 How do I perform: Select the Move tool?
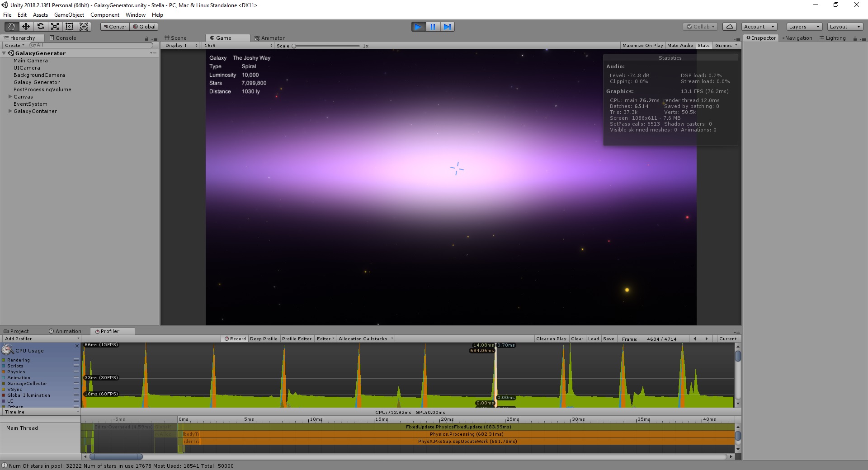coord(26,27)
